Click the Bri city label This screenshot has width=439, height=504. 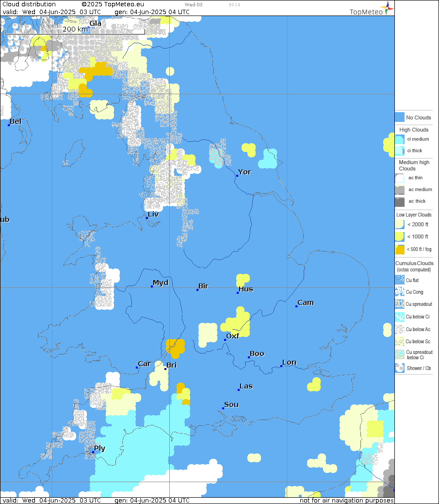click(172, 366)
